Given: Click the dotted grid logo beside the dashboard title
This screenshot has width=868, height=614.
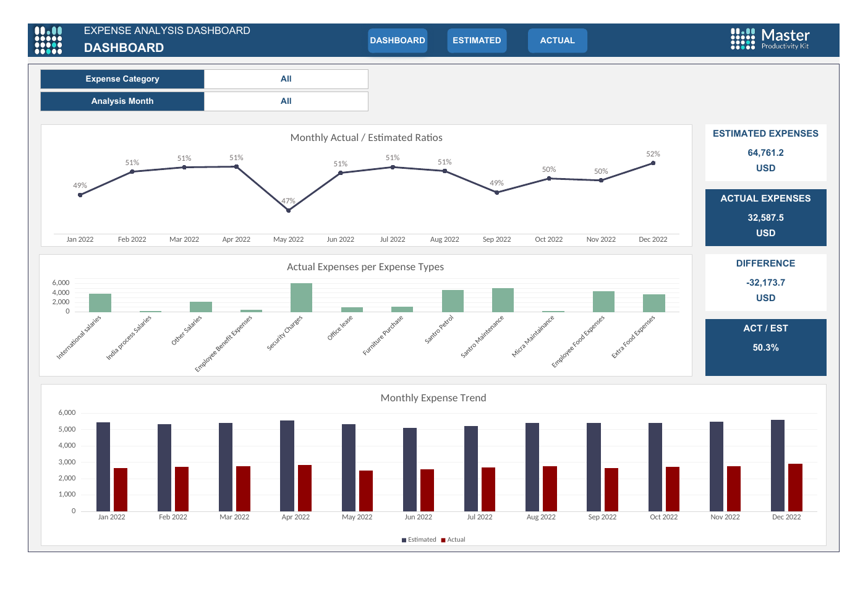Looking at the screenshot, I should pos(48,40).
